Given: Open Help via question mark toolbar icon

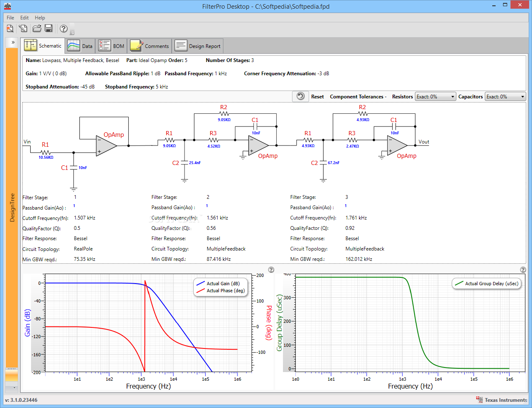Looking at the screenshot, I should click(63, 29).
